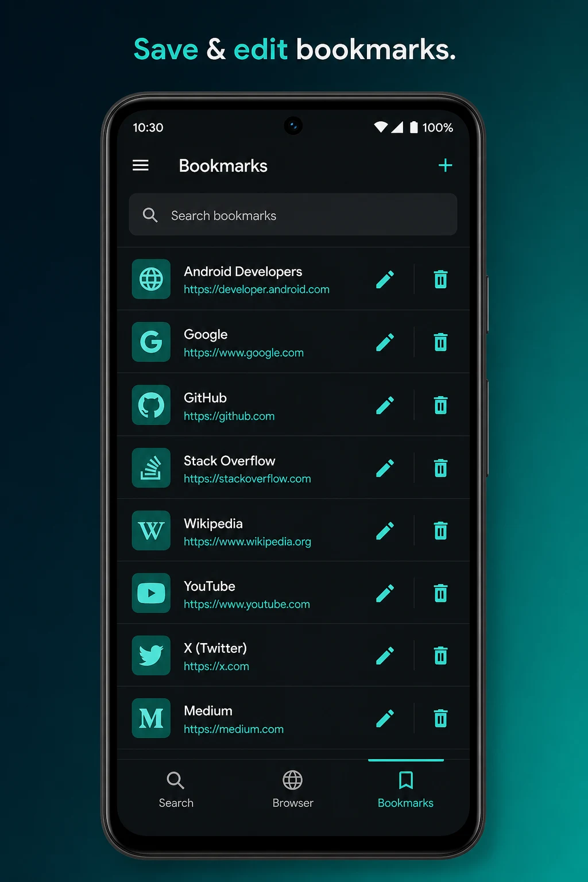Open https://www.wikipedia.org link
The height and width of the screenshot is (882, 588).
tap(247, 541)
